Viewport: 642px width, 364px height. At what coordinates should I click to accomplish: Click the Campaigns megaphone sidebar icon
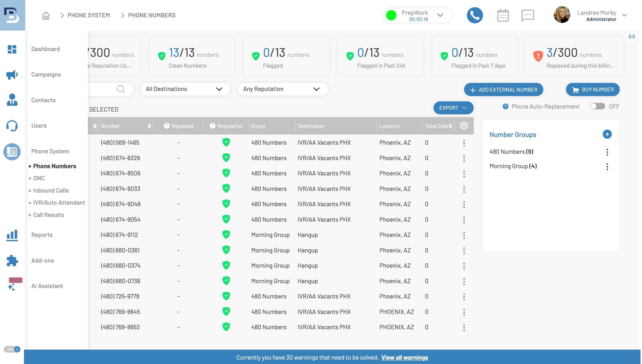tap(12, 75)
